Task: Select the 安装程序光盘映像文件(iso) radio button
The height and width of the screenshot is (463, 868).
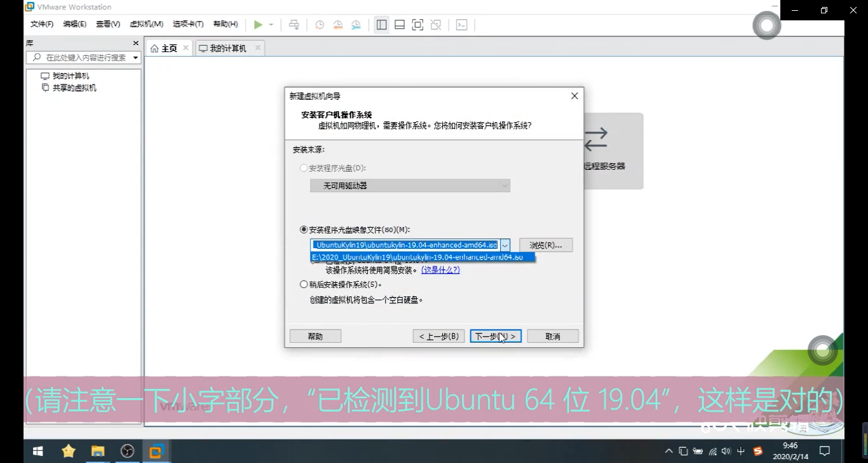Action: 303,230
